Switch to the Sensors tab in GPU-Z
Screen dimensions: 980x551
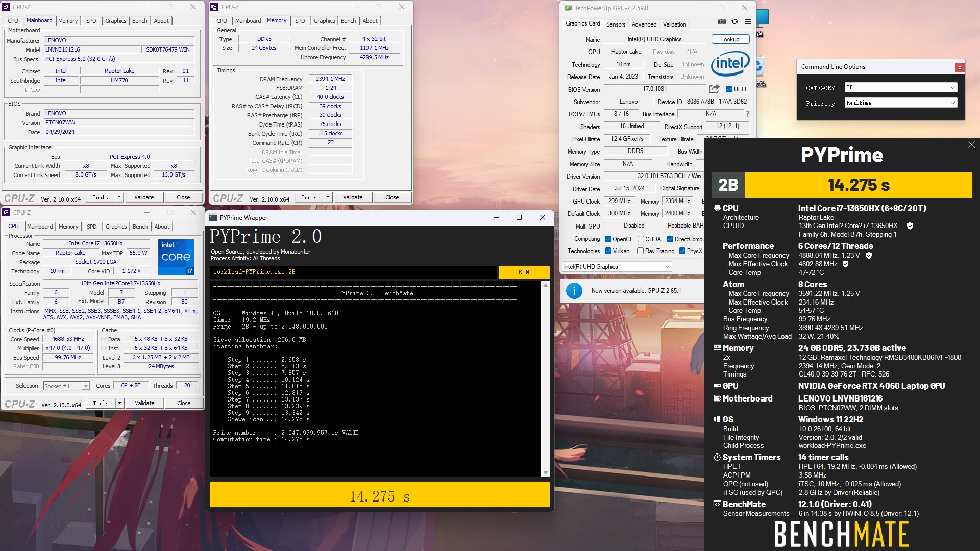[616, 24]
